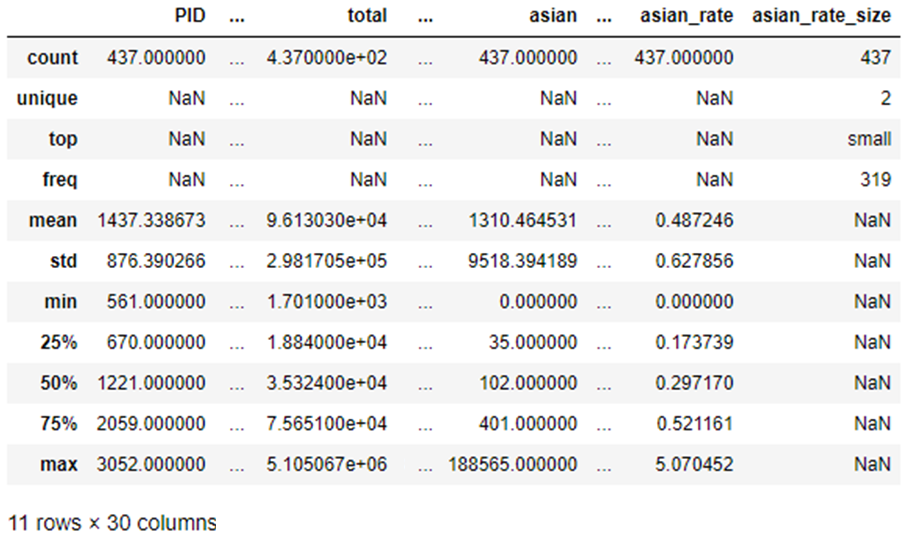This screenshot has width=902, height=535.
Task: Click PID 75% value 2059.000000
Action: point(151,424)
